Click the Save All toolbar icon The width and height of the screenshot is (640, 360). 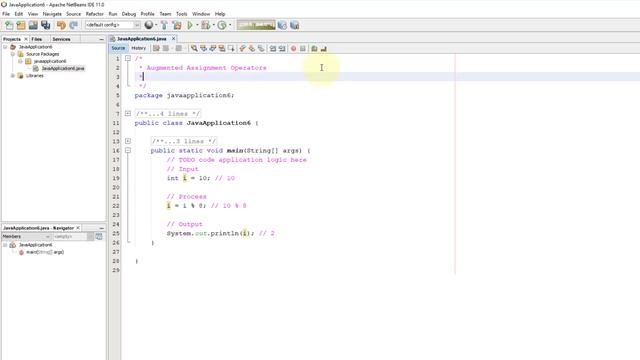point(45,25)
